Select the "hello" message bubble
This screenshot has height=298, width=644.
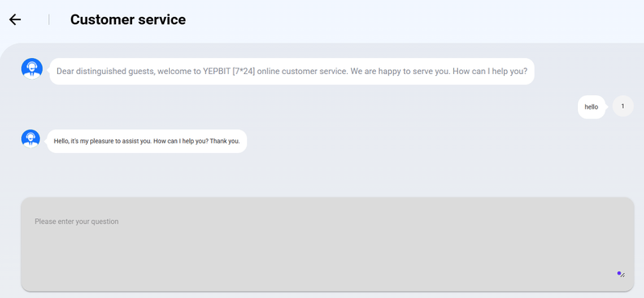point(592,107)
